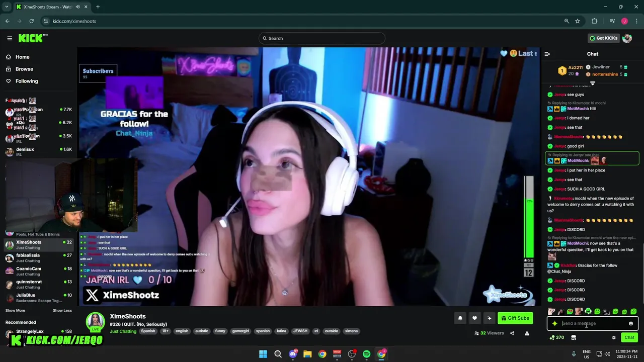This screenshot has height=362, width=644.
Task: Expand list with Show More
Action: coord(15,311)
